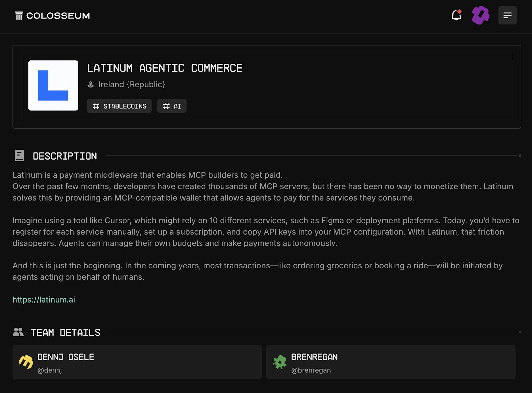Click the Team Details people icon

18,332
